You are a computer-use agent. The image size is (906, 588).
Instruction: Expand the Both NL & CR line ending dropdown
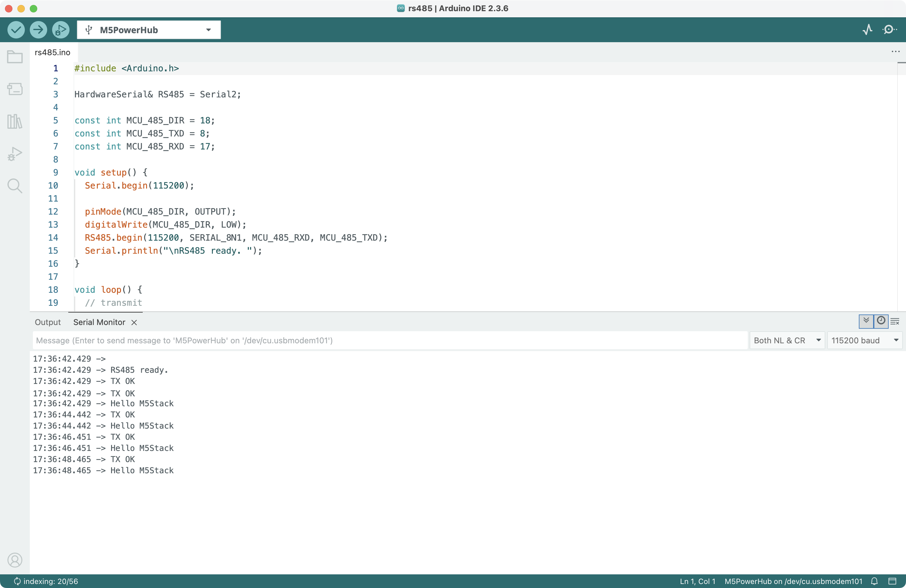coord(787,340)
